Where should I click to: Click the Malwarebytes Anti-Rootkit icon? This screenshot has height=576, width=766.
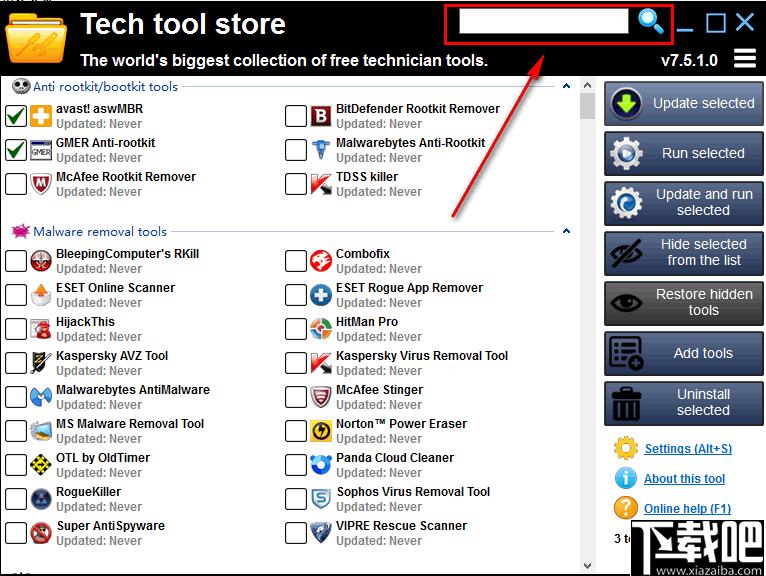point(321,150)
